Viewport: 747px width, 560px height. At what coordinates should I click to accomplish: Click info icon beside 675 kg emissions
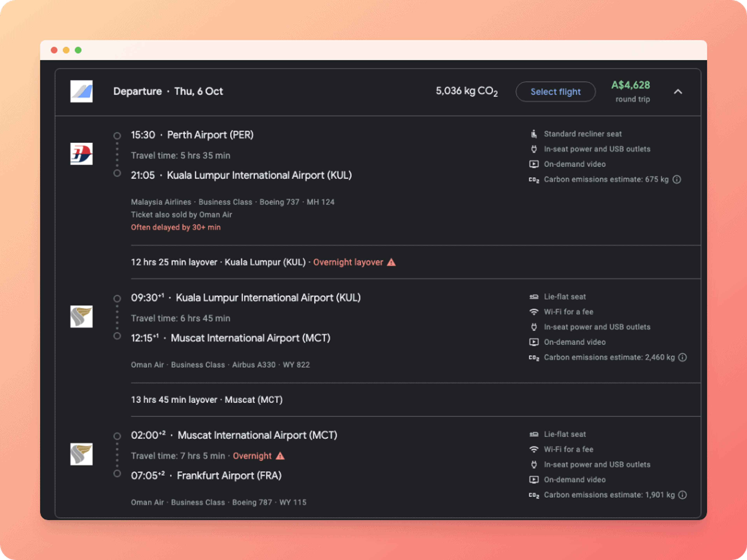tap(676, 179)
